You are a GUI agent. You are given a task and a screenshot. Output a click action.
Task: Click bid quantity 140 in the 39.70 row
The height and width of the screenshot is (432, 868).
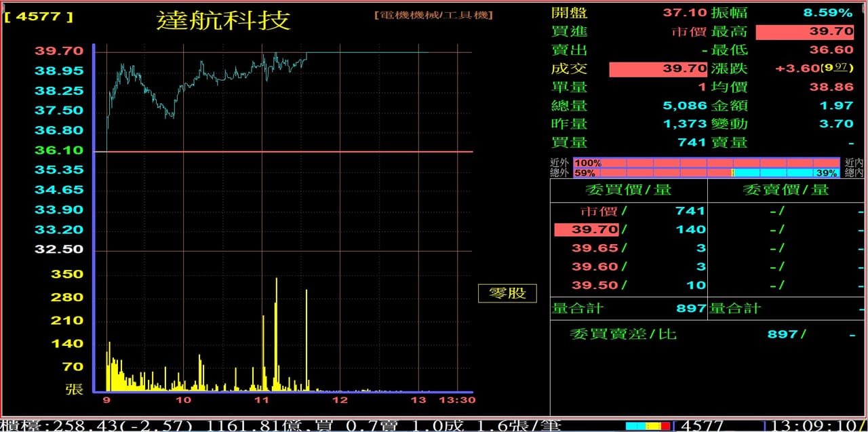point(690,230)
